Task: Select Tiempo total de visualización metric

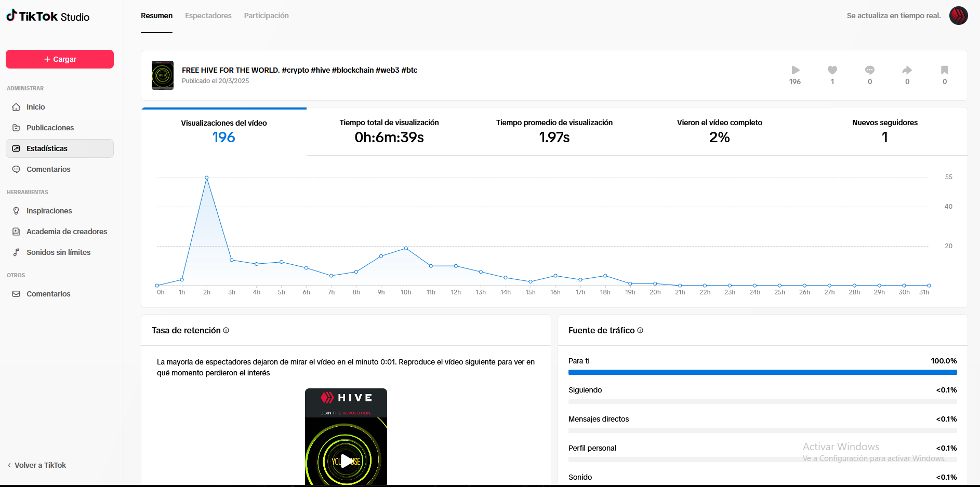Action: pos(389,131)
